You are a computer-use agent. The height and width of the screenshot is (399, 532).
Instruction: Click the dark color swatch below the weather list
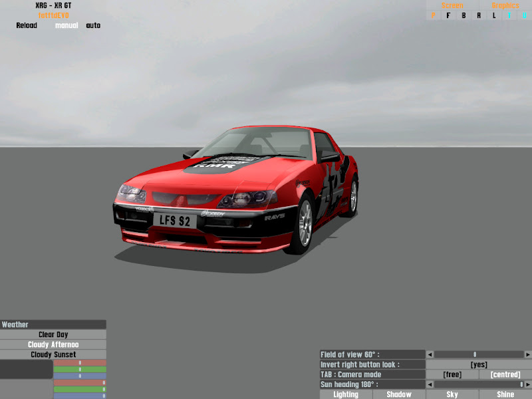pos(26,369)
